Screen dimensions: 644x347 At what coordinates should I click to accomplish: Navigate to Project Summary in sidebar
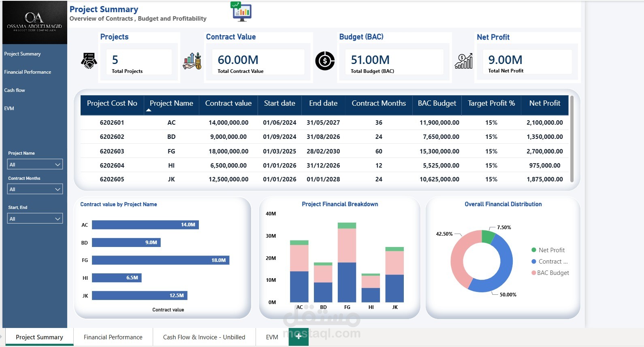tap(22, 54)
